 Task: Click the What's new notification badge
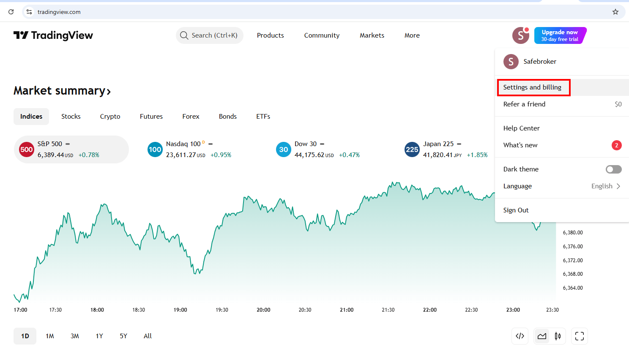click(617, 145)
